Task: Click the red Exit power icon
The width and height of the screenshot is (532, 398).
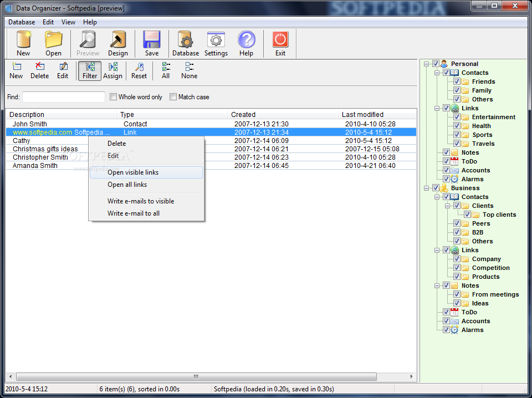Action: pyautogui.click(x=280, y=43)
